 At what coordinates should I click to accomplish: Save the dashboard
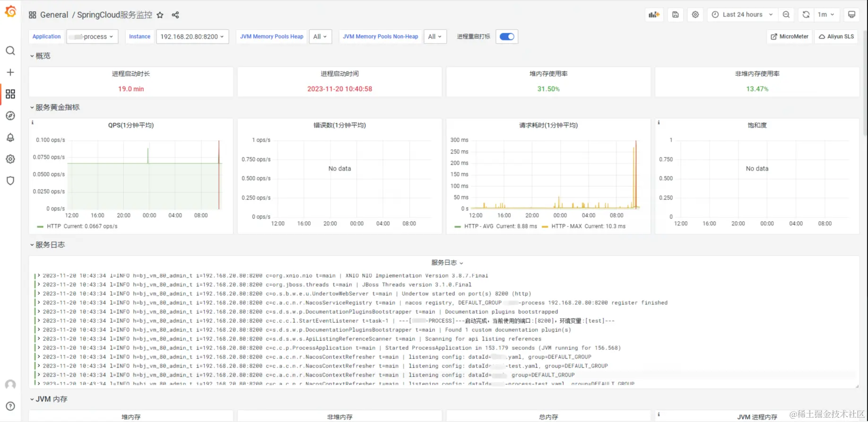pyautogui.click(x=676, y=15)
